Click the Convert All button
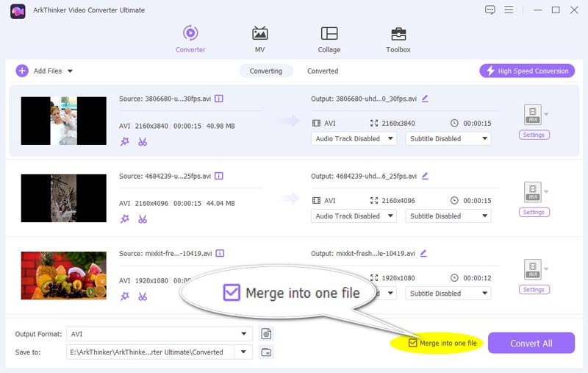Image resolution: width=588 pixels, height=373 pixels. click(x=531, y=343)
